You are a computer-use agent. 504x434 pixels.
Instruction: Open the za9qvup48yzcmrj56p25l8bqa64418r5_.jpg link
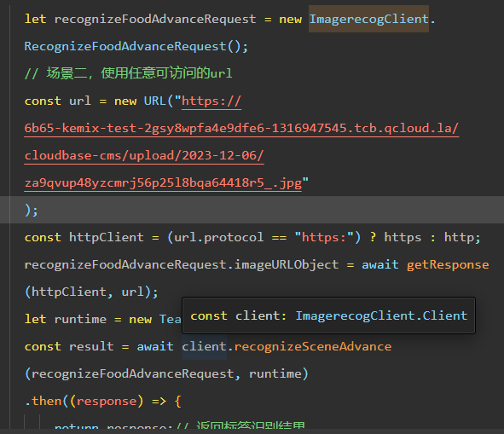coord(163,183)
